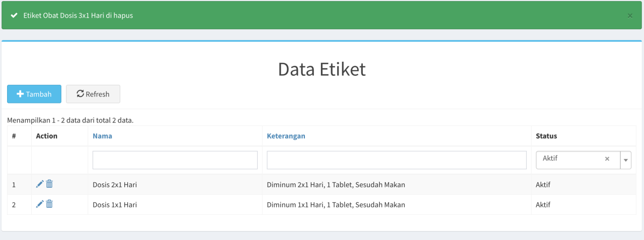Expand the Status filter dropdown arrow

pyautogui.click(x=626, y=160)
